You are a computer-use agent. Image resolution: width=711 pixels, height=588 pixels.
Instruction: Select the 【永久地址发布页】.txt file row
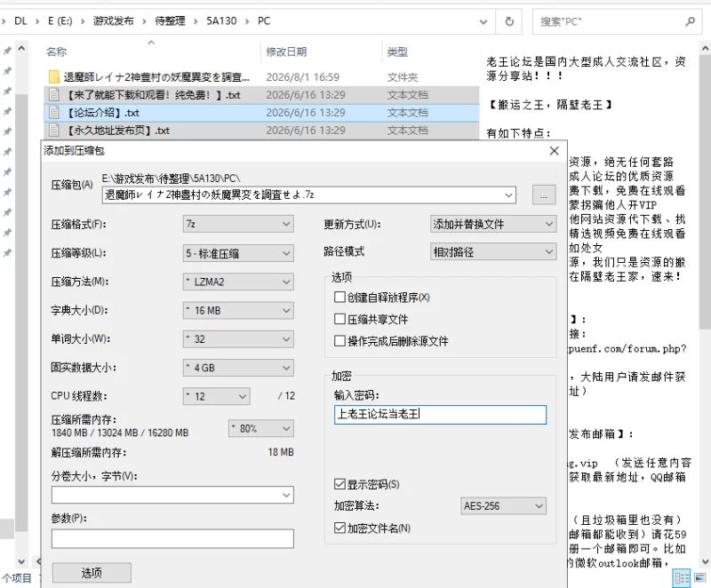tap(261, 131)
